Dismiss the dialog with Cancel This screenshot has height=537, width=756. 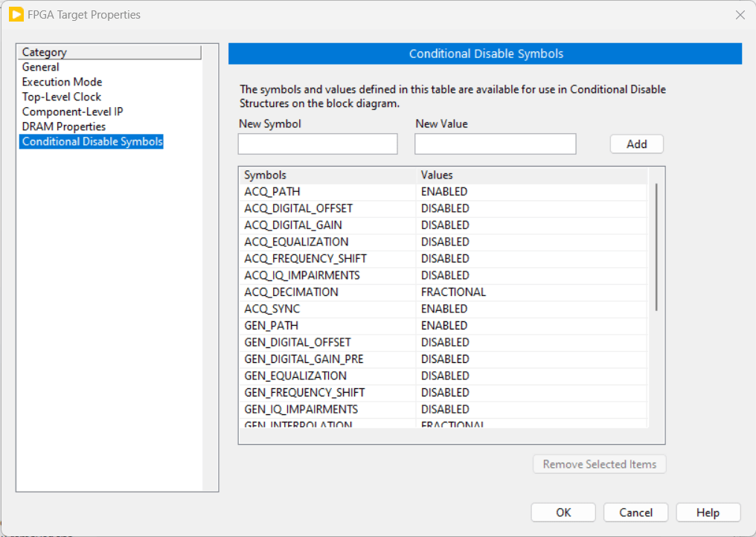635,512
